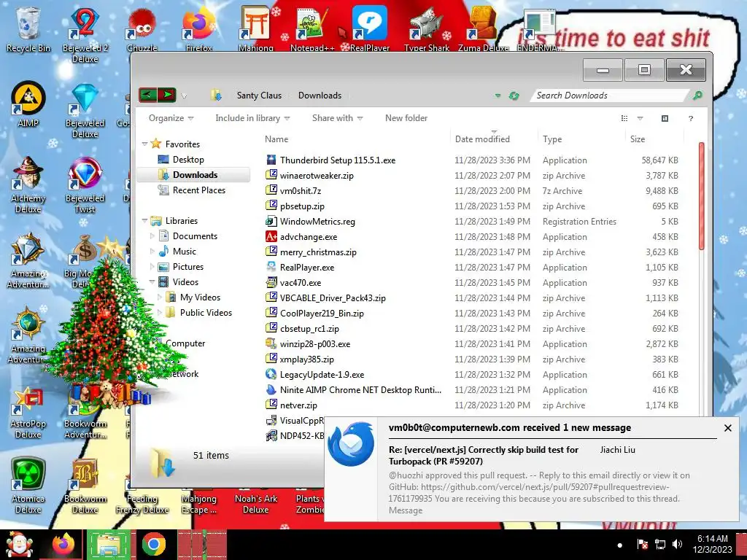This screenshot has height=560, width=747.
Task: Launch Atomica Deluxe desktop shortcut
Action: 28,486
